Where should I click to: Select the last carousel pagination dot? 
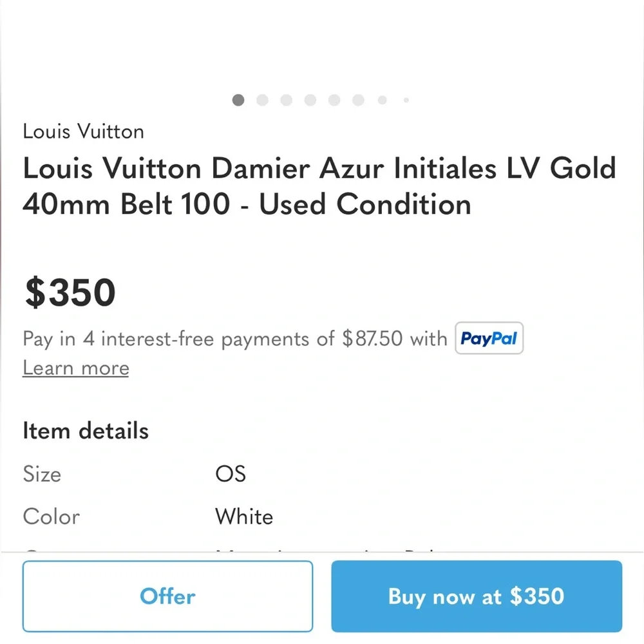click(x=406, y=100)
